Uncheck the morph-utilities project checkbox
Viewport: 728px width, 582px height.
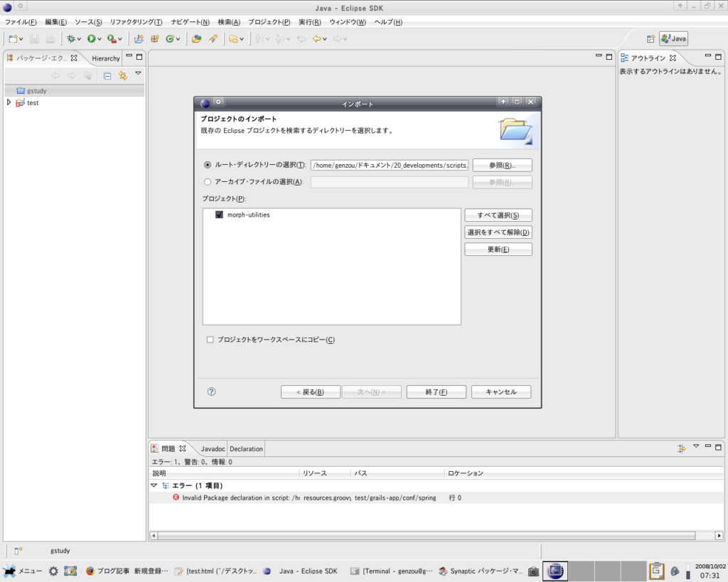tap(219, 215)
